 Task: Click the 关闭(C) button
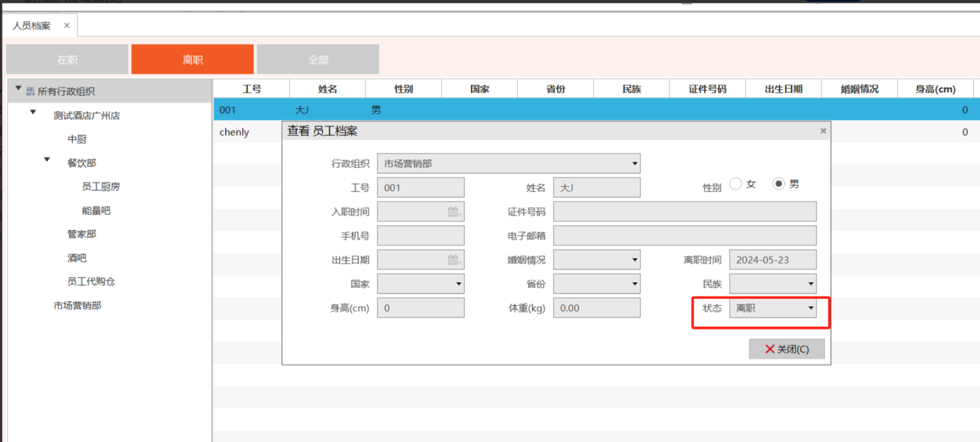(786, 349)
